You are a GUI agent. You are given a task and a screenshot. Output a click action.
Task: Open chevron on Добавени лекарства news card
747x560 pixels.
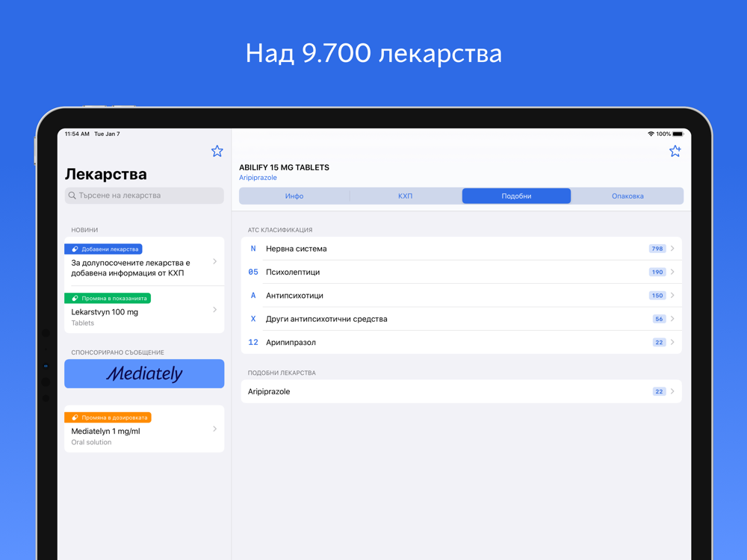[215, 261]
